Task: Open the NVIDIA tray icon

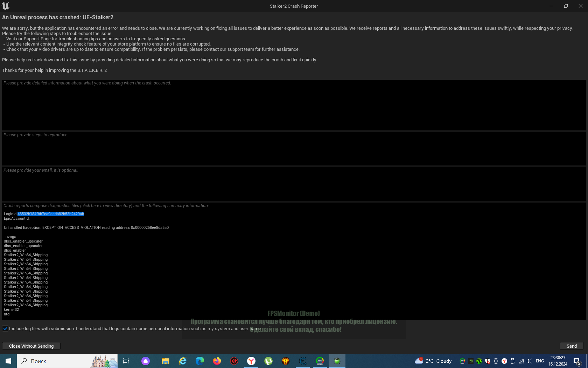Action: (x=471, y=361)
